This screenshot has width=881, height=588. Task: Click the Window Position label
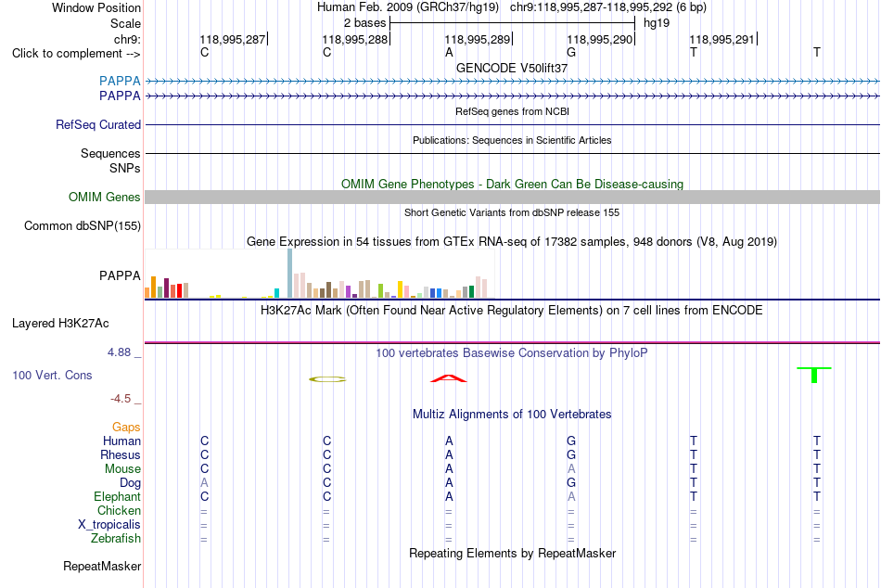pyautogui.click(x=96, y=7)
